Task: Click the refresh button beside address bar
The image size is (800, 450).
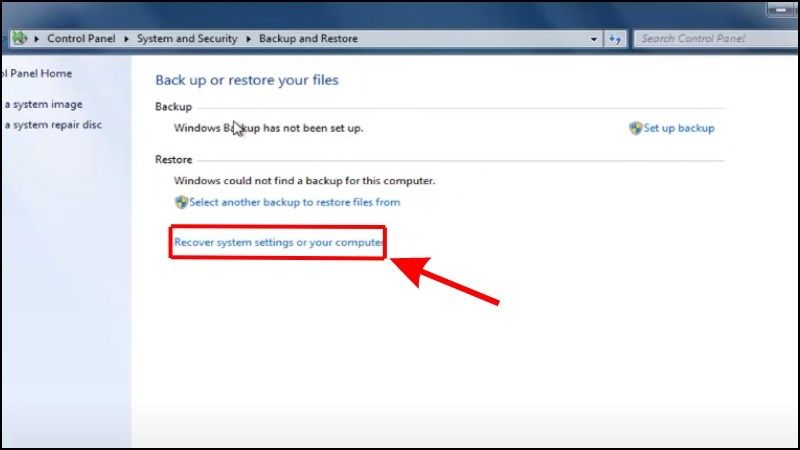Action: click(615, 39)
